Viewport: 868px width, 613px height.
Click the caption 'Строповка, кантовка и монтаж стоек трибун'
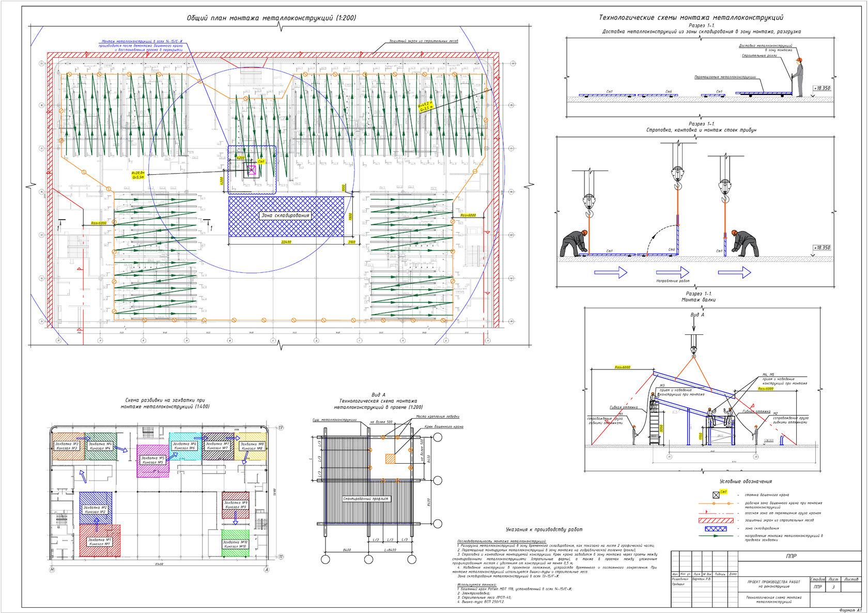(701, 130)
